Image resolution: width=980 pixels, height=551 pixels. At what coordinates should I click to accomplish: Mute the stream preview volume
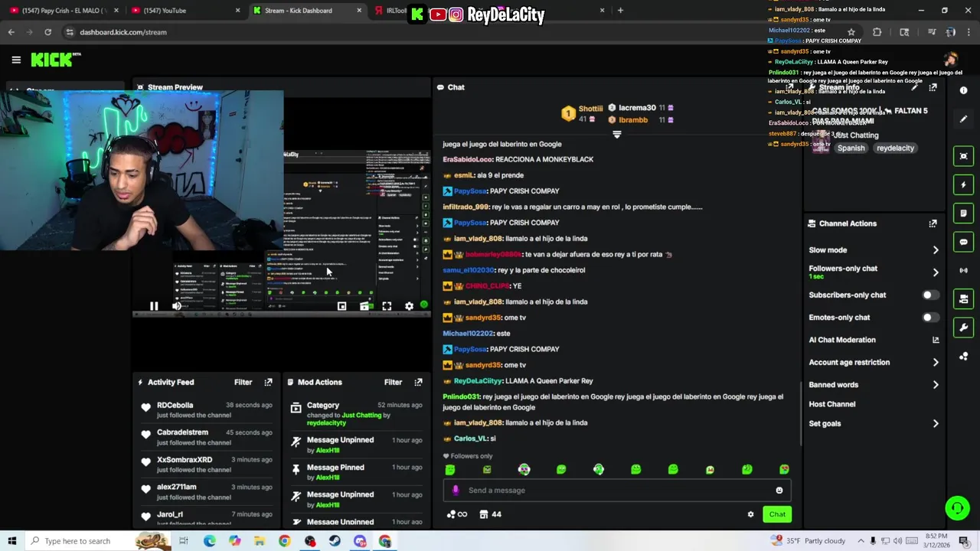click(177, 306)
